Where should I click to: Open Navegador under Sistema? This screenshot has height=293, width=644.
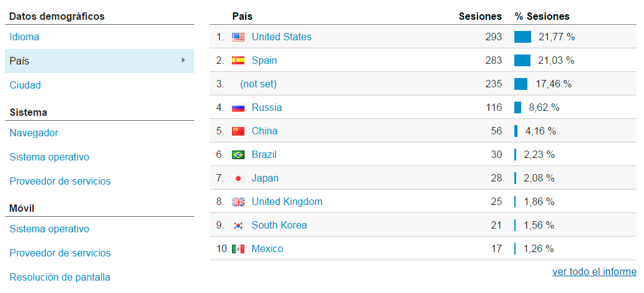[x=34, y=133]
